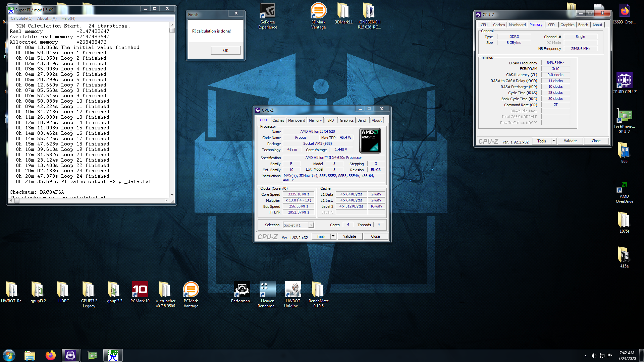Click the Core Speed value 3335.10 MHz
Screen dimensions: 644x362
point(299,194)
